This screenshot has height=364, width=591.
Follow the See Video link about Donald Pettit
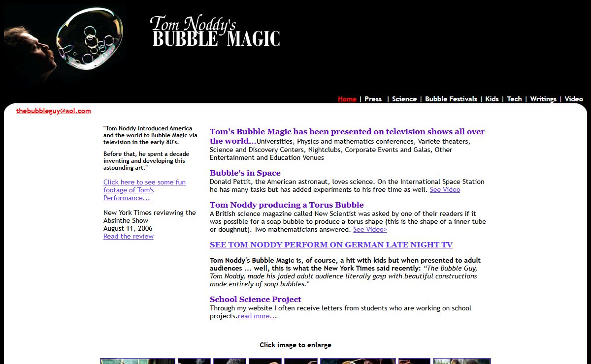tap(445, 189)
